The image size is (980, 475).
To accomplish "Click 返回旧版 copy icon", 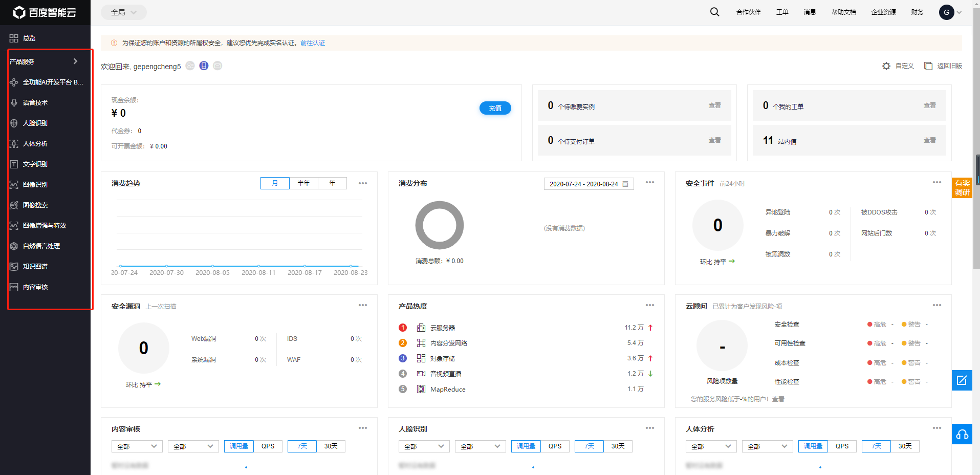I will coord(928,66).
